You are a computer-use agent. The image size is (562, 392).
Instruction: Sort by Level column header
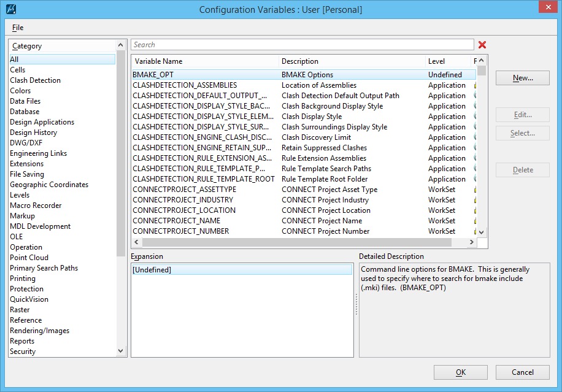[448, 61]
